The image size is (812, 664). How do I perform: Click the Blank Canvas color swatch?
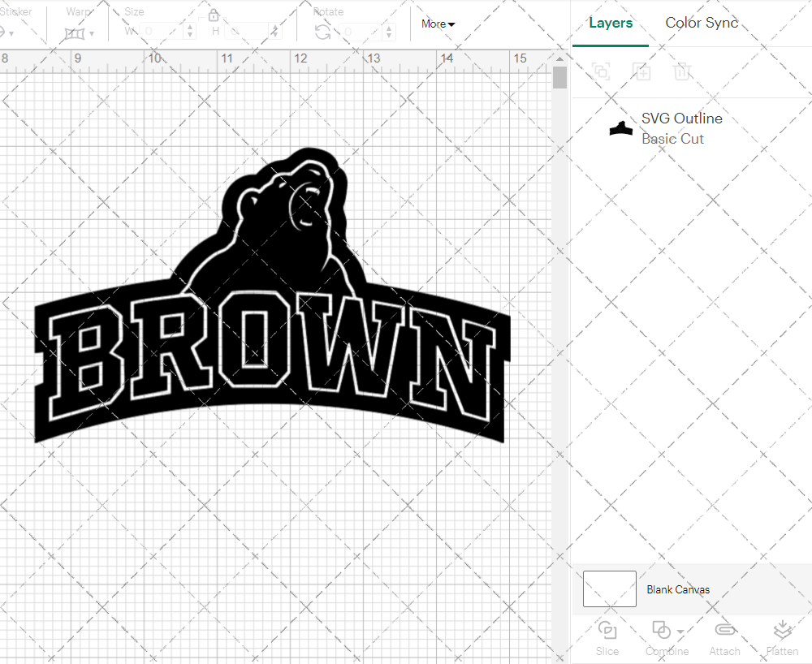coord(609,589)
